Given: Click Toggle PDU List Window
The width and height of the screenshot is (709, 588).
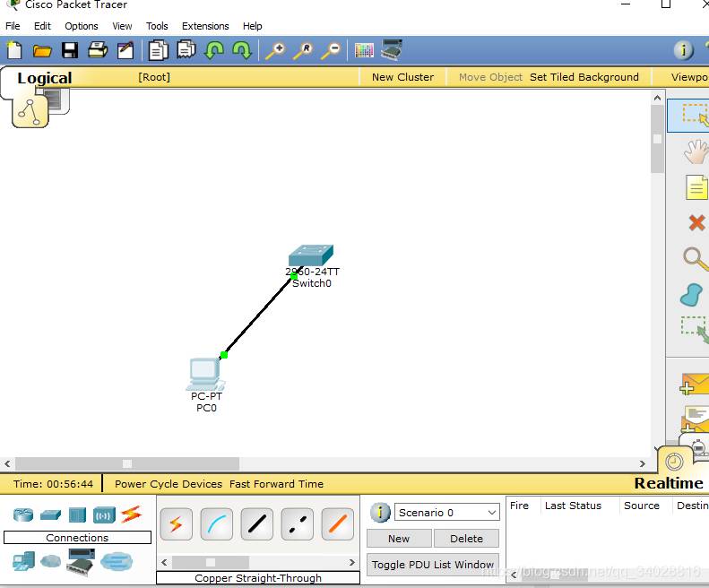Looking at the screenshot, I should click(433, 565).
